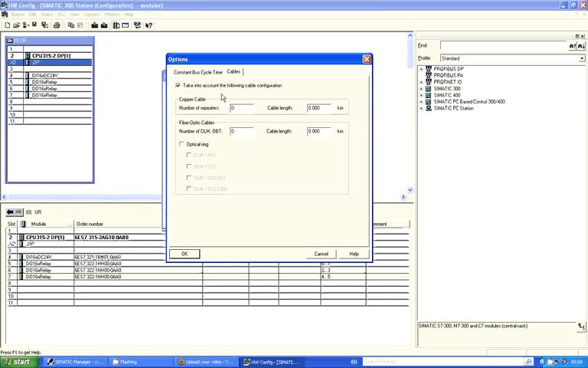Enable the Optical ring checkbox
This screenshot has width=588, height=368.
(181, 144)
